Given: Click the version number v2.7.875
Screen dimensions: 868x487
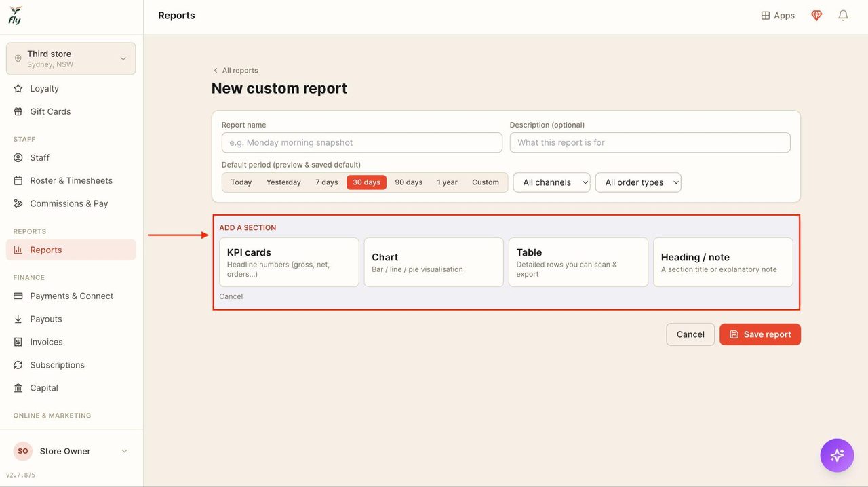Looking at the screenshot, I should [20, 475].
